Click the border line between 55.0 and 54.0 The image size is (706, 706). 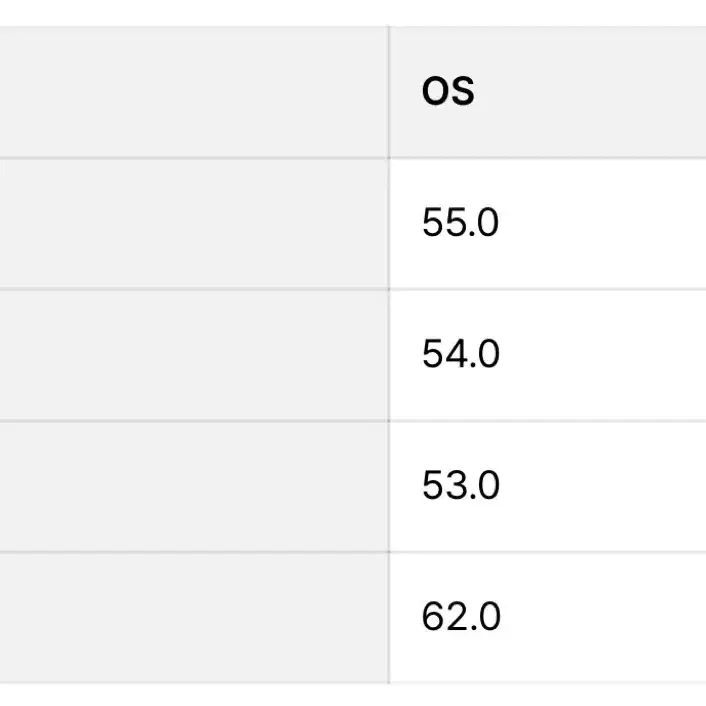(547, 289)
